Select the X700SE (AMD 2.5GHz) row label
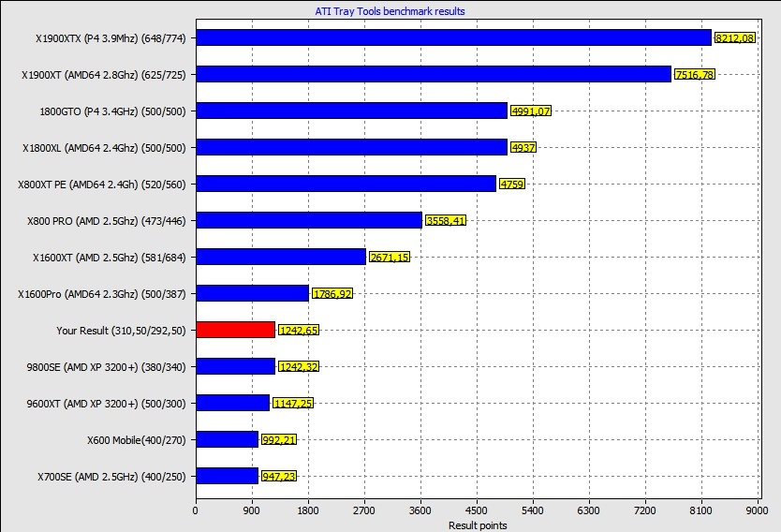The width and height of the screenshot is (781, 532). click(x=111, y=477)
